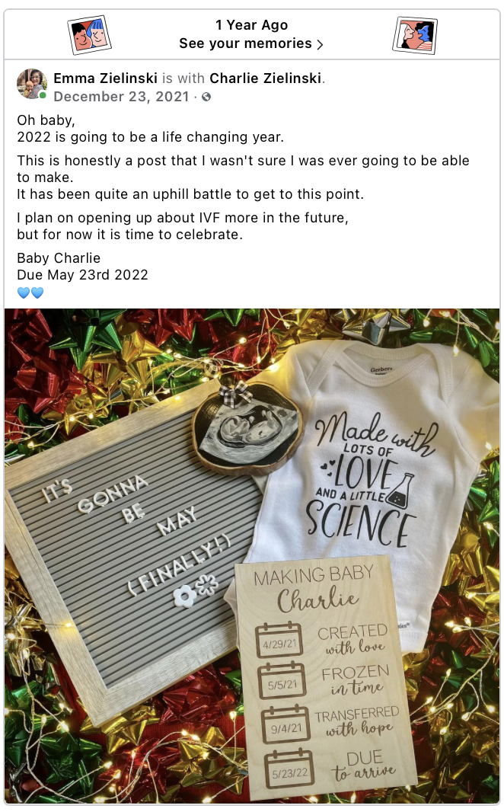Click the 1 Year Ago heading
The width and height of the screenshot is (504, 812).
251,25
